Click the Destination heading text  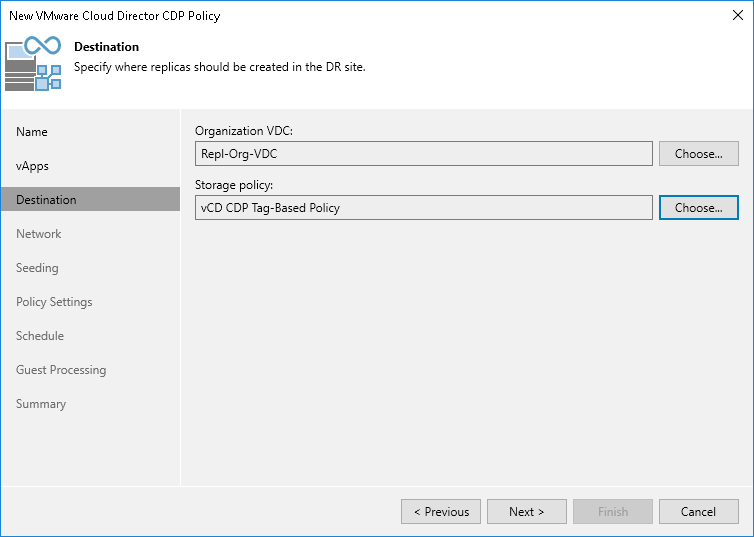pyautogui.click(x=106, y=47)
